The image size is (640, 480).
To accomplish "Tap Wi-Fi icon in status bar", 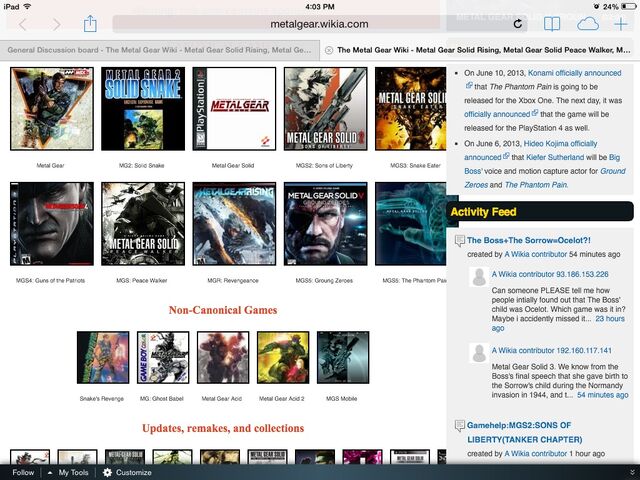I will point(27,7).
